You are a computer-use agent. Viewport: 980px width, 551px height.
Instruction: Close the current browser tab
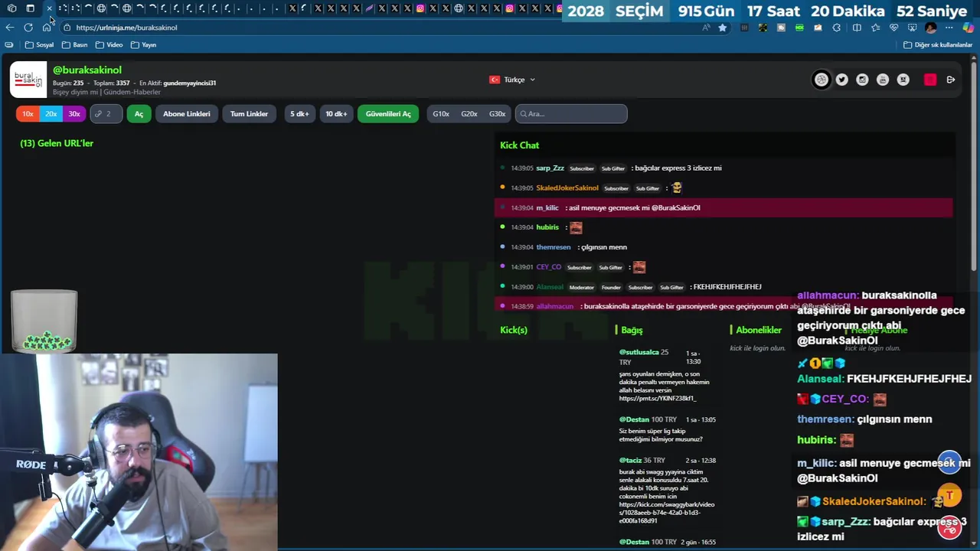point(49,8)
